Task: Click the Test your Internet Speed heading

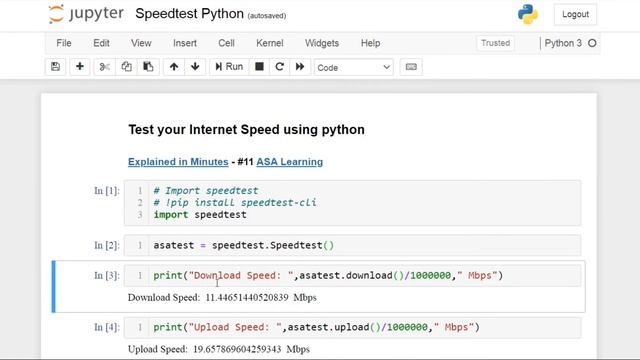Action: pyautogui.click(x=247, y=129)
